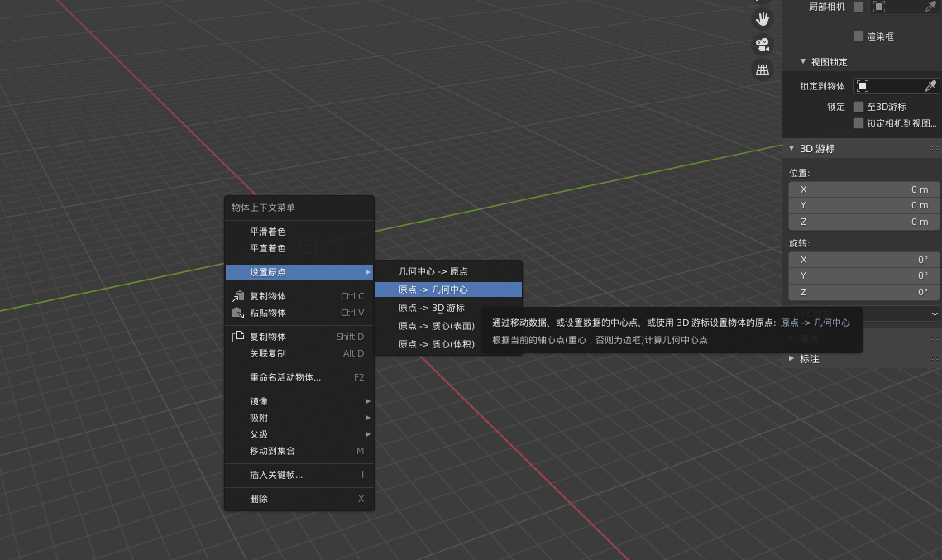Click eyedropper next to 锁定到物体 field
Image resolution: width=942 pixels, height=560 pixels.
[930, 86]
